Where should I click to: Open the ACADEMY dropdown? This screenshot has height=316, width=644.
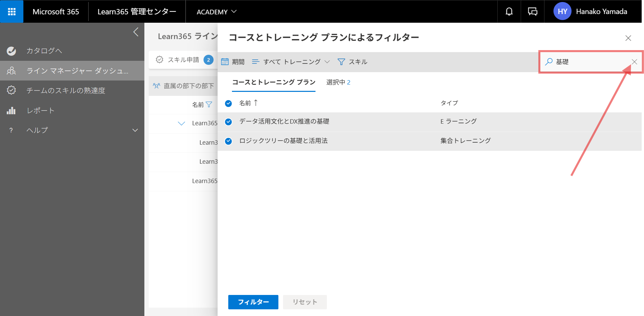[217, 12]
